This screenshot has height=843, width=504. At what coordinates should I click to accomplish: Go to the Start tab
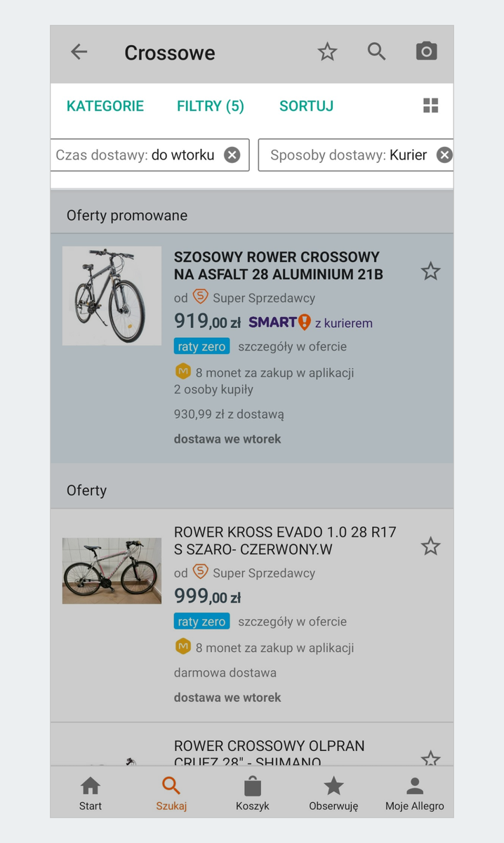pyautogui.click(x=91, y=792)
